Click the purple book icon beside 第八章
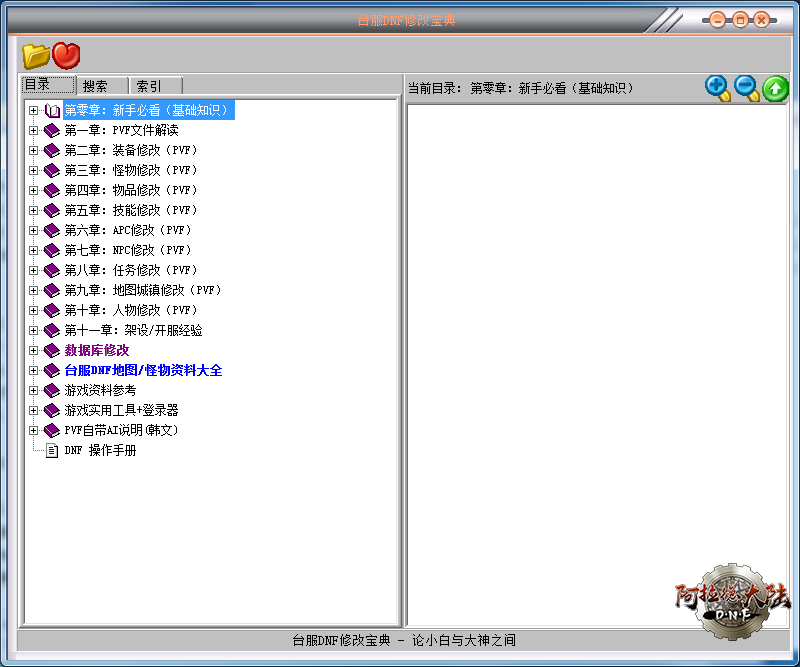 tap(52, 270)
